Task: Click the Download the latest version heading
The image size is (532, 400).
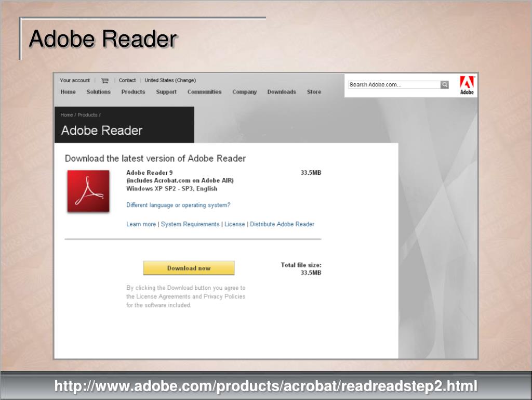Action: click(x=155, y=159)
